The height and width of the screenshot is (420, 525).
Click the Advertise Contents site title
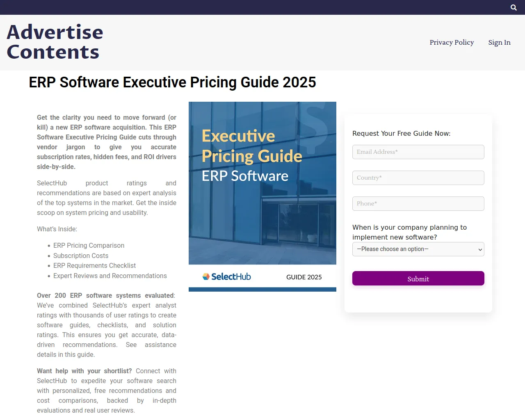pos(55,42)
